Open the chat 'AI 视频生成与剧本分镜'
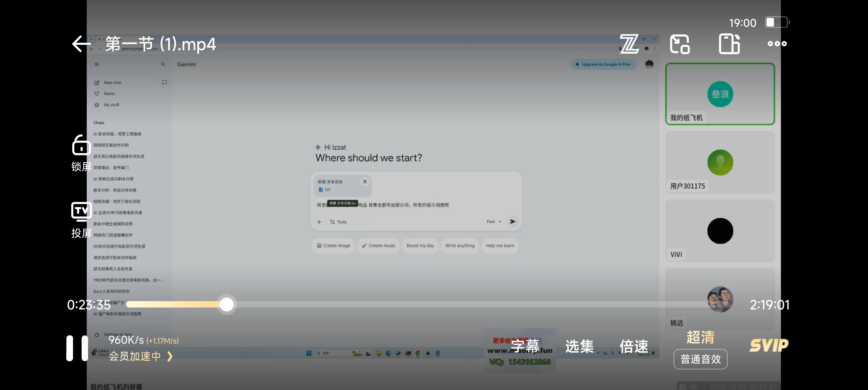Viewport: 868px width, 390px height. (113, 179)
